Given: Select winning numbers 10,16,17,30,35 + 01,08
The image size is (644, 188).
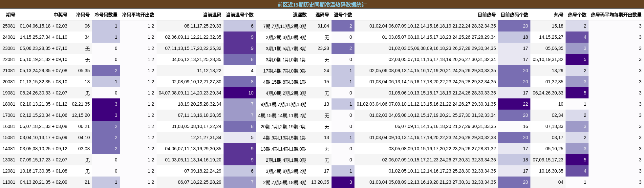Looking at the screenshot, I should point(44,171).
